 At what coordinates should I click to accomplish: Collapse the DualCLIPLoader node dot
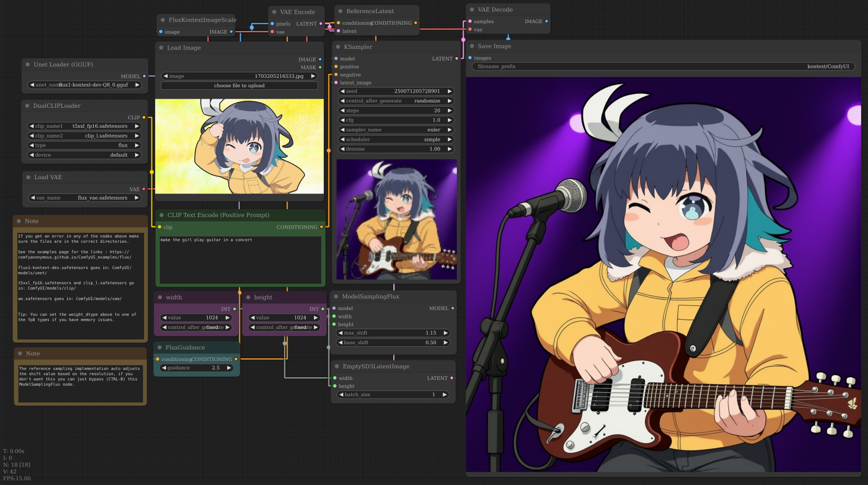coord(27,106)
